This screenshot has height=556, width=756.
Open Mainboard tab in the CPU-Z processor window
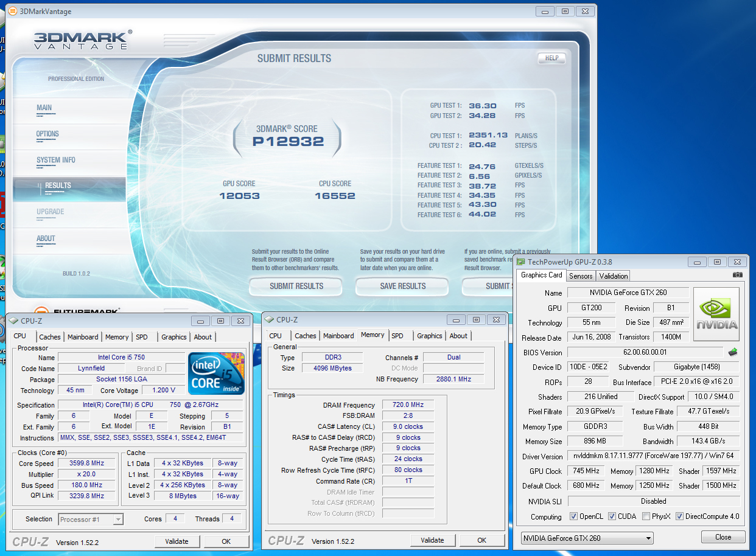[x=83, y=337]
